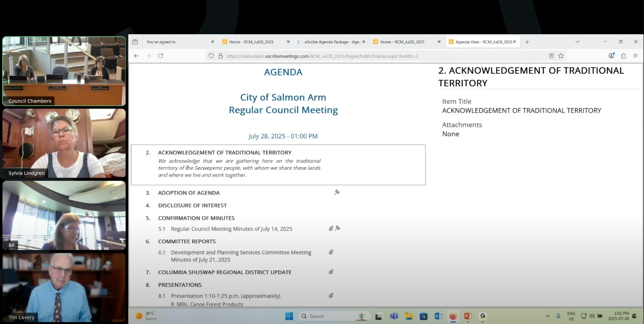Mute Sylvia Lindgren's video feed
Viewport: 644px width, 324px height.
(64, 143)
